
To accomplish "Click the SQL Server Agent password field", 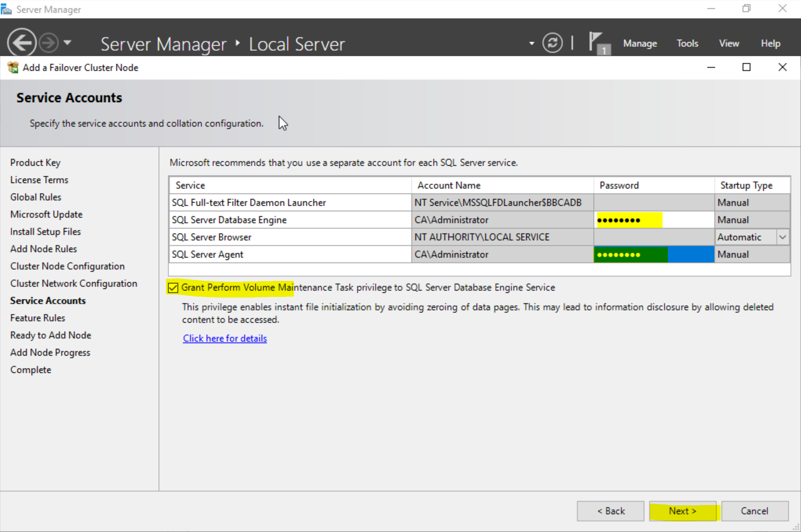I will [x=654, y=255].
